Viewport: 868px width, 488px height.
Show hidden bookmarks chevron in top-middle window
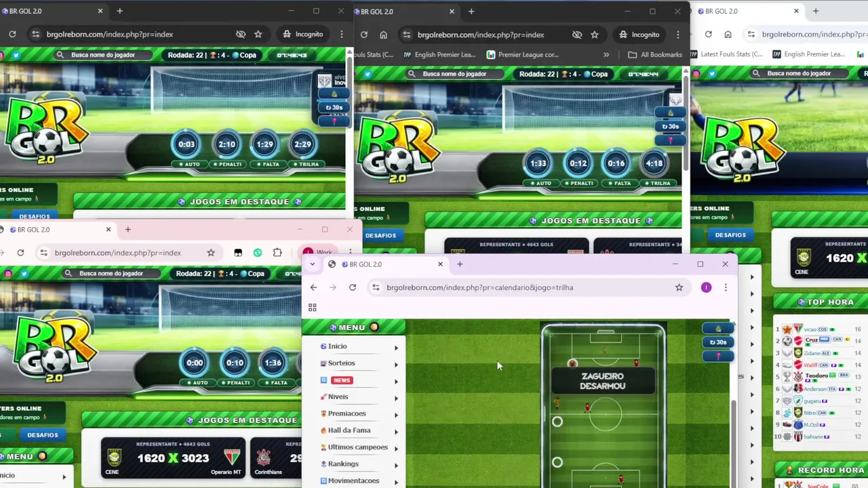pos(606,55)
